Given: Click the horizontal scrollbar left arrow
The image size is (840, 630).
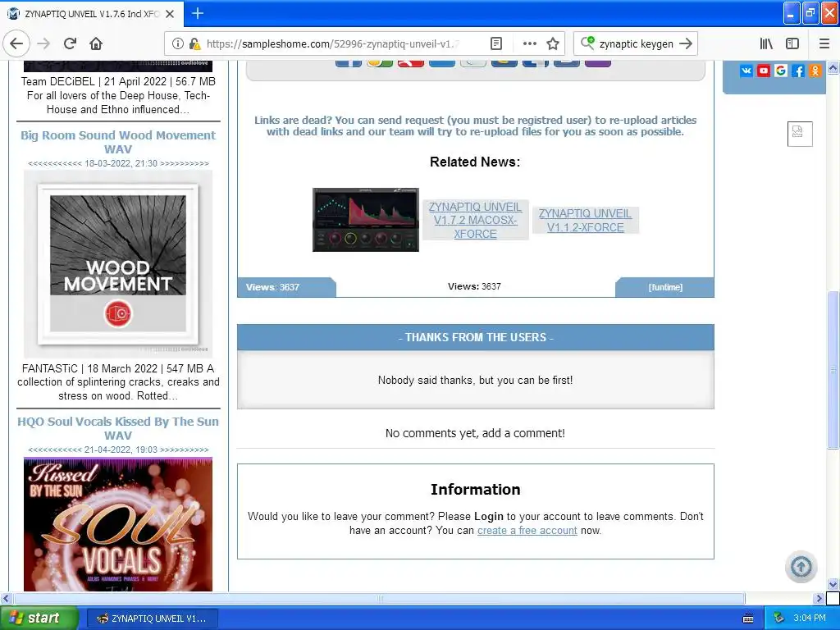Looking at the screenshot, I should click(6, 598).
